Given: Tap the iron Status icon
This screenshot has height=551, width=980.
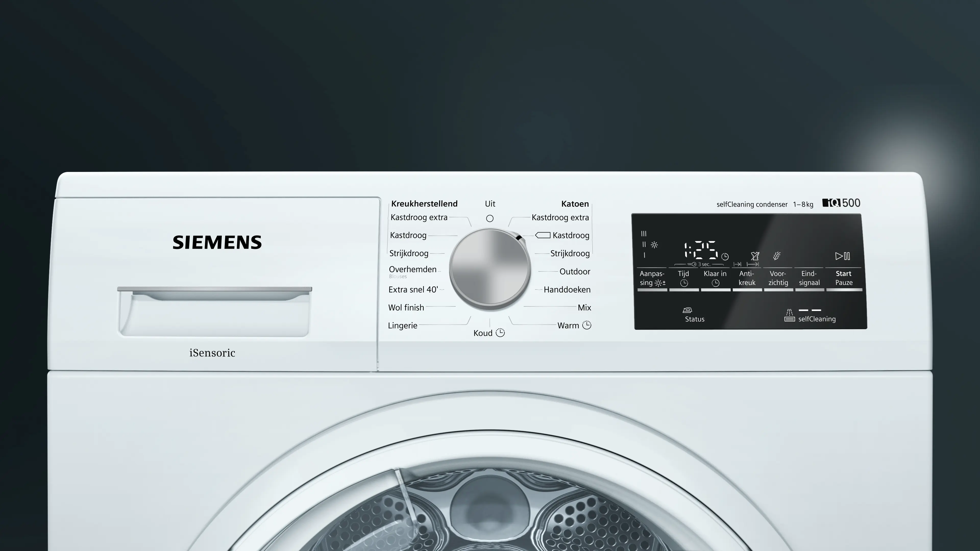Looking at the screenshot, I should point(687,310).
